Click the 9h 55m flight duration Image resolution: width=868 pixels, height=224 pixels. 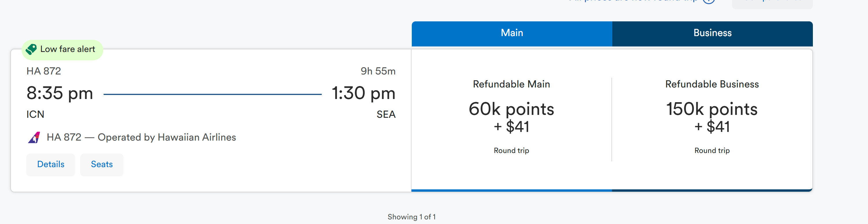point(378,71)
